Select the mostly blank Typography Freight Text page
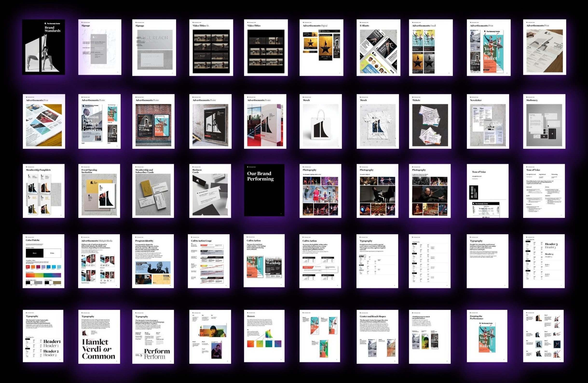The image size is (588, 383). pyautogui.click(x=487, y=261)
